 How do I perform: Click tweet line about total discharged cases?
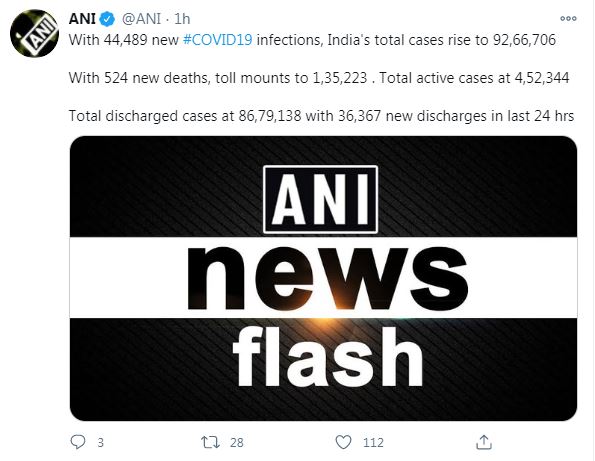[321, 116]
